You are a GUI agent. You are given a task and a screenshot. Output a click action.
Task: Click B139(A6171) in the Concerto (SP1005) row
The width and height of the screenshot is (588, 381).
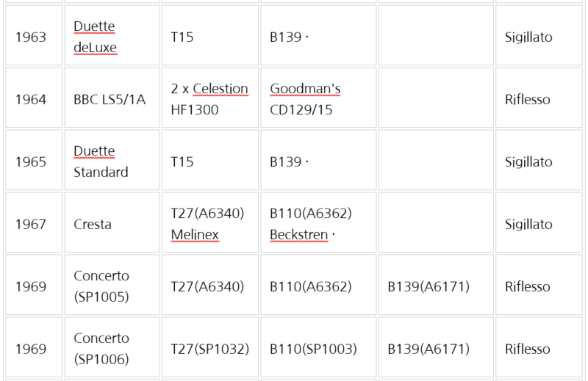[x=428, y=286]
